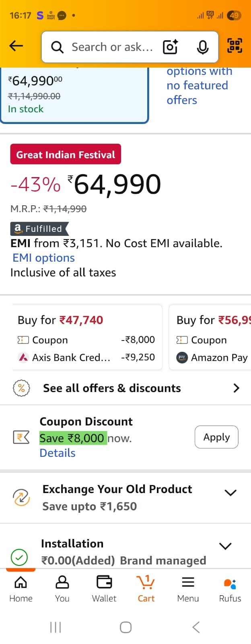Viewport: 251px width, 644px height.
Task: Tap the Search or ask field
Action: [113, 47]
